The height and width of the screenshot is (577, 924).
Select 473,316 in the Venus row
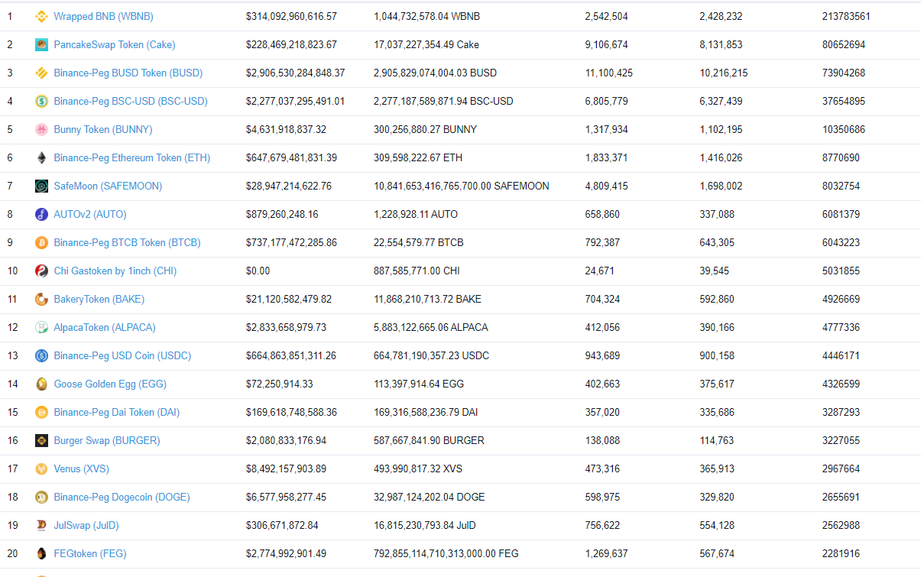click(602, 468)
